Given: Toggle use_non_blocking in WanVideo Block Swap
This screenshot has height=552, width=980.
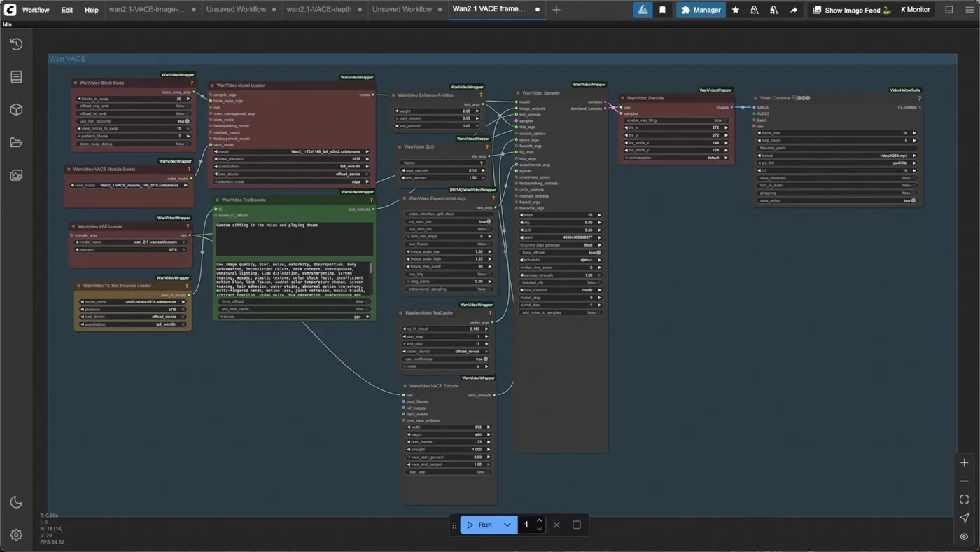Looking at the screenshot, I should click(133, 121).
